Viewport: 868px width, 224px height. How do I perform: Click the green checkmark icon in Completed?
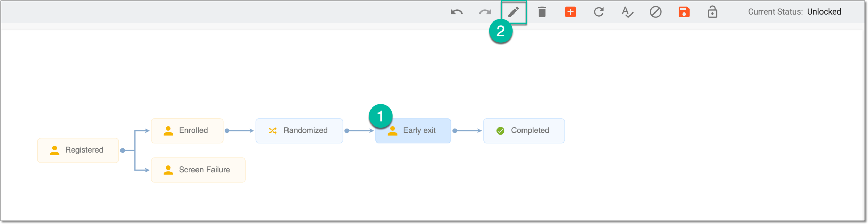500,131
